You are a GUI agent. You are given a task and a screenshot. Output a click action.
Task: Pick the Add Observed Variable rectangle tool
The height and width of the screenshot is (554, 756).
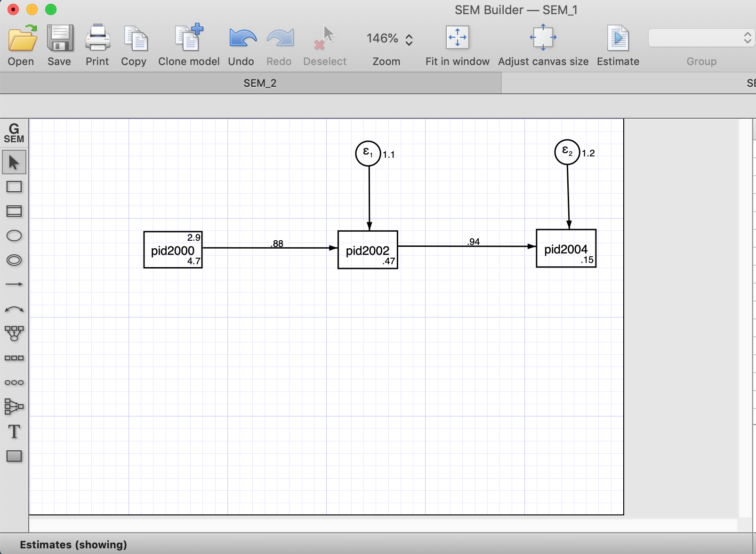pyautogui.click(x=14, y=187)
